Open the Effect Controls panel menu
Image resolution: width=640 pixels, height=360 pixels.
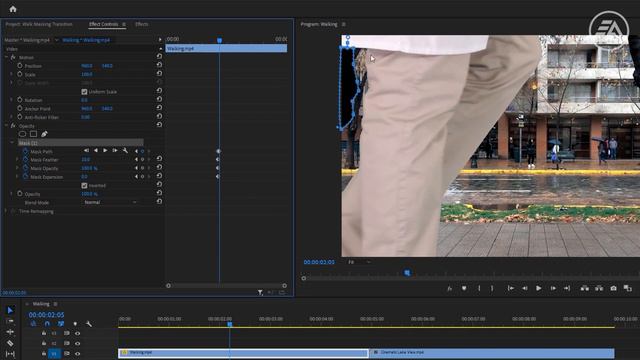click(x=124, y=24)
